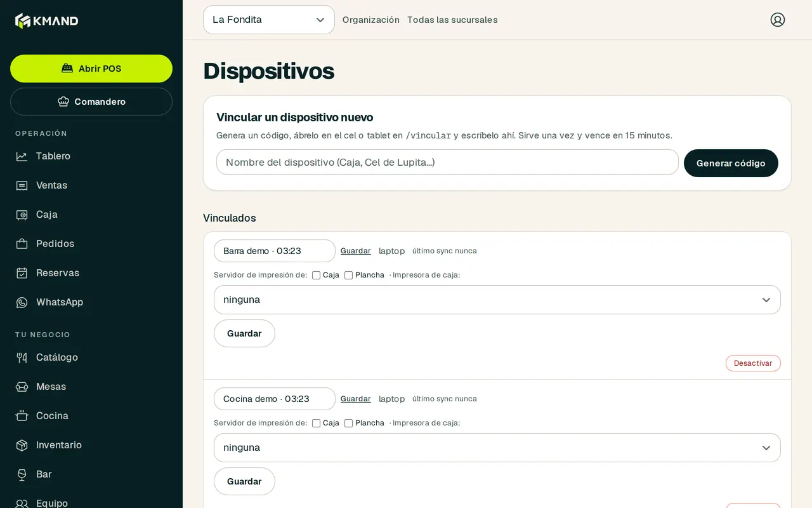The width and height of the screenshot is (812, 508).
Task: Click the KMAND logo
Action: [47, 20]
